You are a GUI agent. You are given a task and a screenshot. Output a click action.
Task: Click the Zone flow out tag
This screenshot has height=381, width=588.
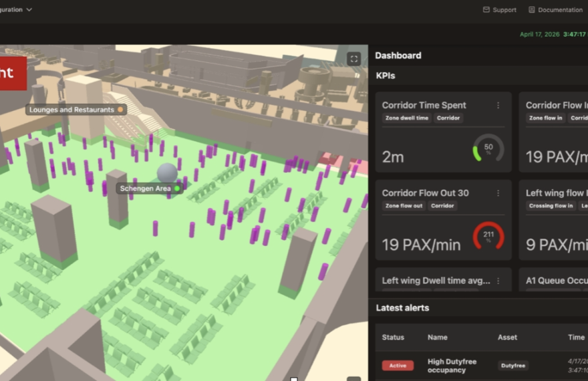[404, 206]
